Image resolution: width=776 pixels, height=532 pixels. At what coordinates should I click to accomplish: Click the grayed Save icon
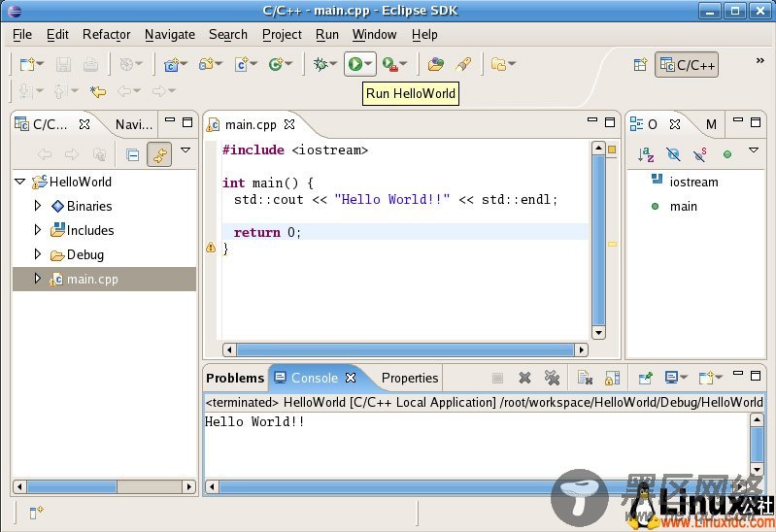coord(63,64)
